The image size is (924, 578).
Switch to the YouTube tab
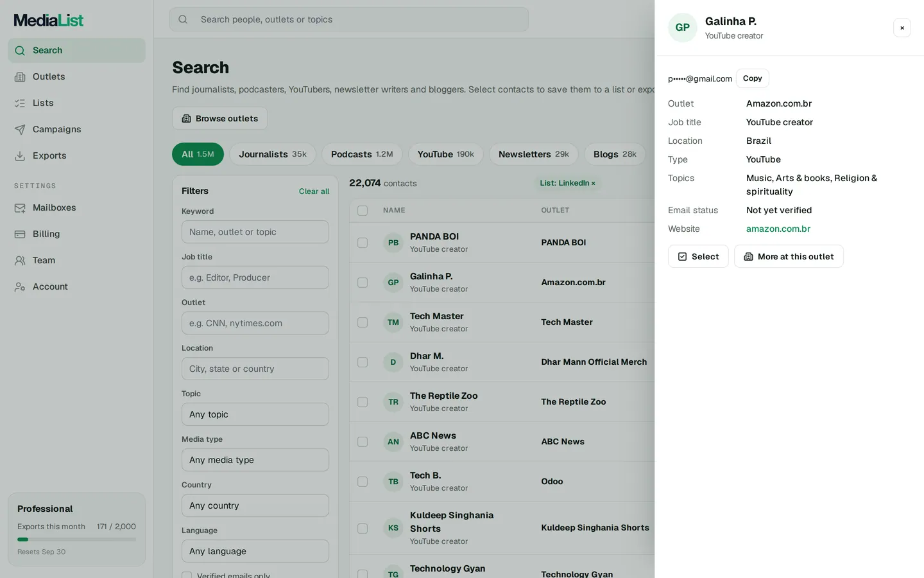(x=446, y=154)
